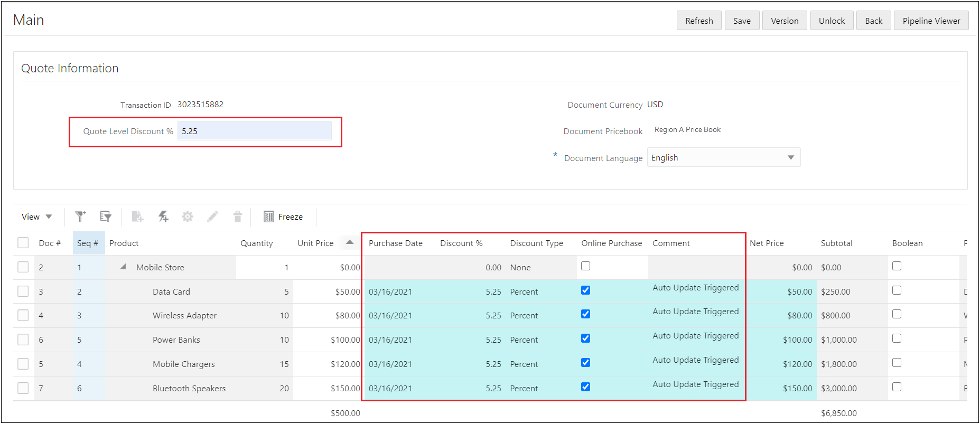This screenshot has width=980, height=424.
Task: Open the Pipeline Viewer
Action: point(931,21)
